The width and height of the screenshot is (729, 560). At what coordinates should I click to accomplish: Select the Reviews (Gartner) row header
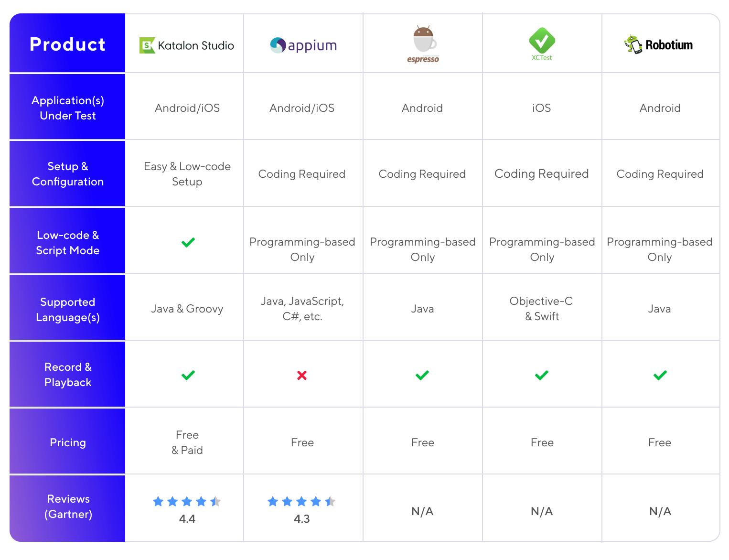pos(68,506)
